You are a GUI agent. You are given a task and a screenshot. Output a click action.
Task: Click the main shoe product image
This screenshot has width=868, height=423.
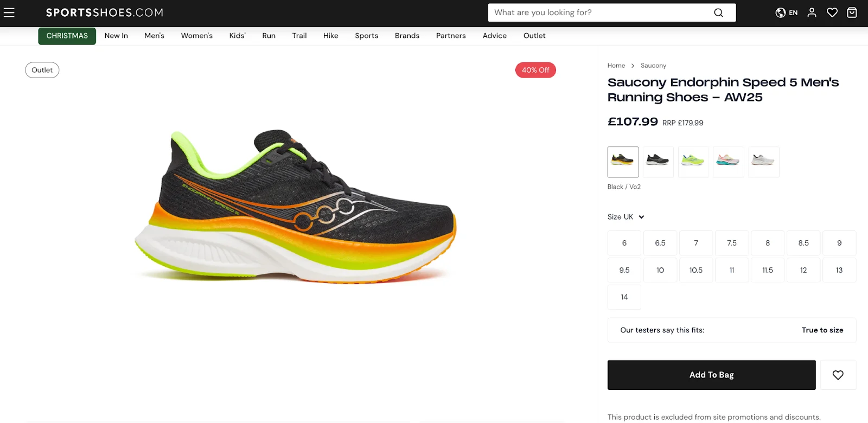click(x=296, y=206)
